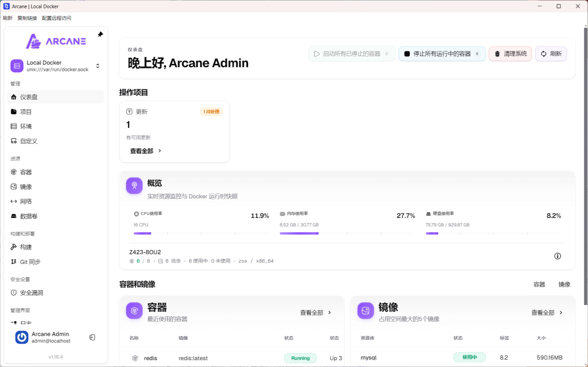Click 刷新 in the top menu bar
The width and height of the screenshot is (588, 367).
click(8, 18)
